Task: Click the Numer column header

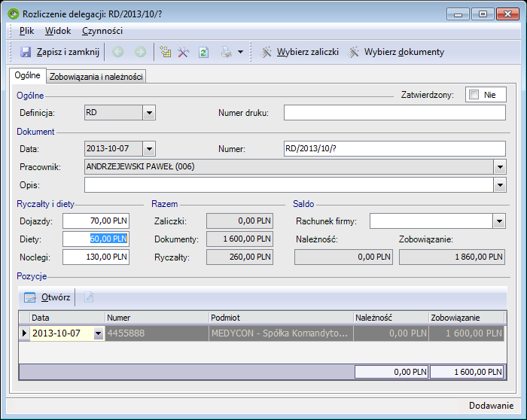Action: [157, 318]
